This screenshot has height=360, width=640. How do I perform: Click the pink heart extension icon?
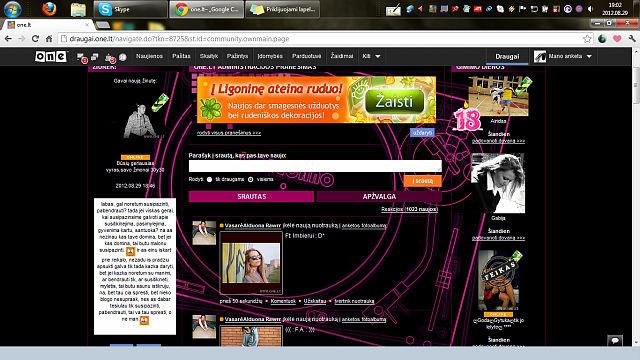click(x=617, y=39)
